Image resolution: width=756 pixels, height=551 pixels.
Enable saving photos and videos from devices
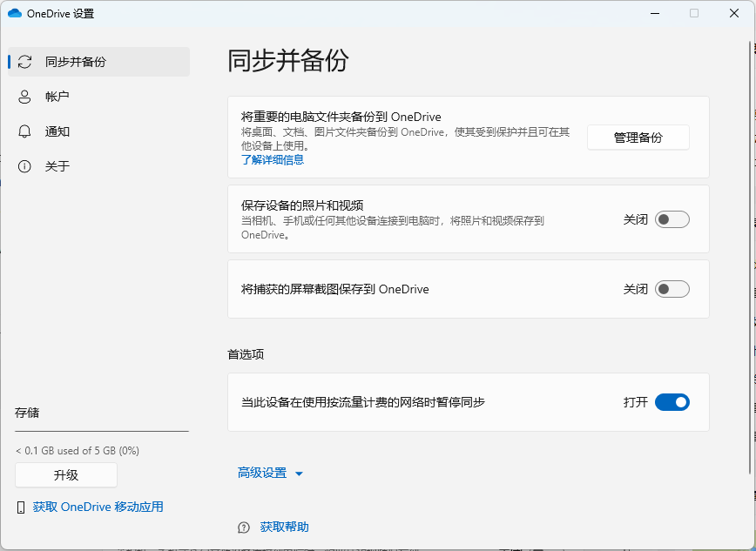tap(671, 219)
